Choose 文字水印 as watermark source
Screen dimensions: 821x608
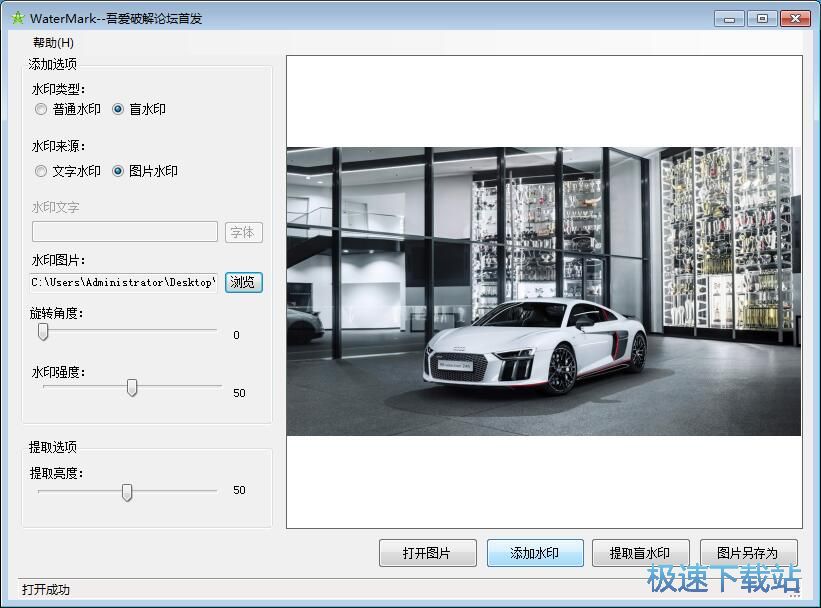[41, 171]
